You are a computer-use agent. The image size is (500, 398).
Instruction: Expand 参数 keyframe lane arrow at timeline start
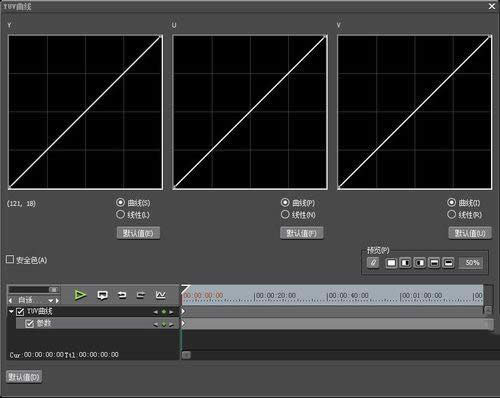pos(183,323)
